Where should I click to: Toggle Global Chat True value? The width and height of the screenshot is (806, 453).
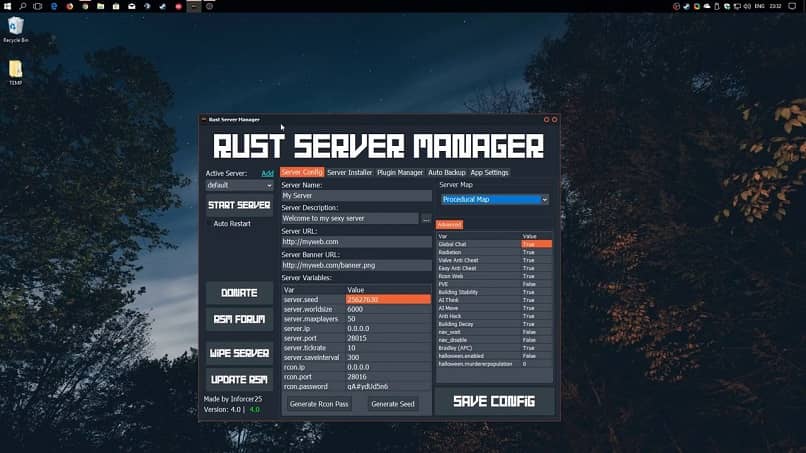coord(536,244)
